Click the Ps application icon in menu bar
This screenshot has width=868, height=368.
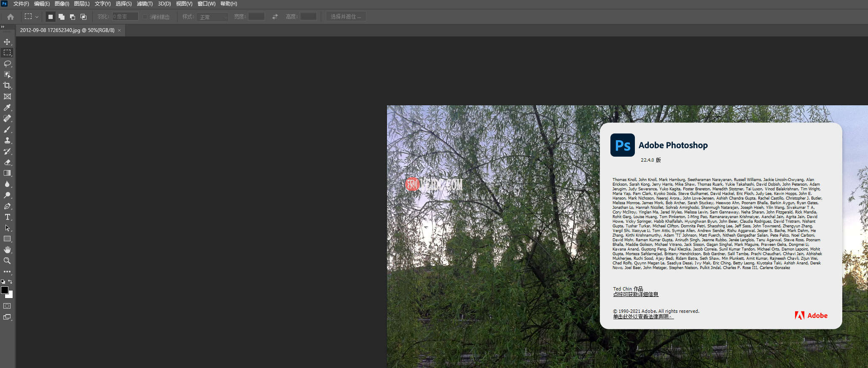(x=5, y=4)
